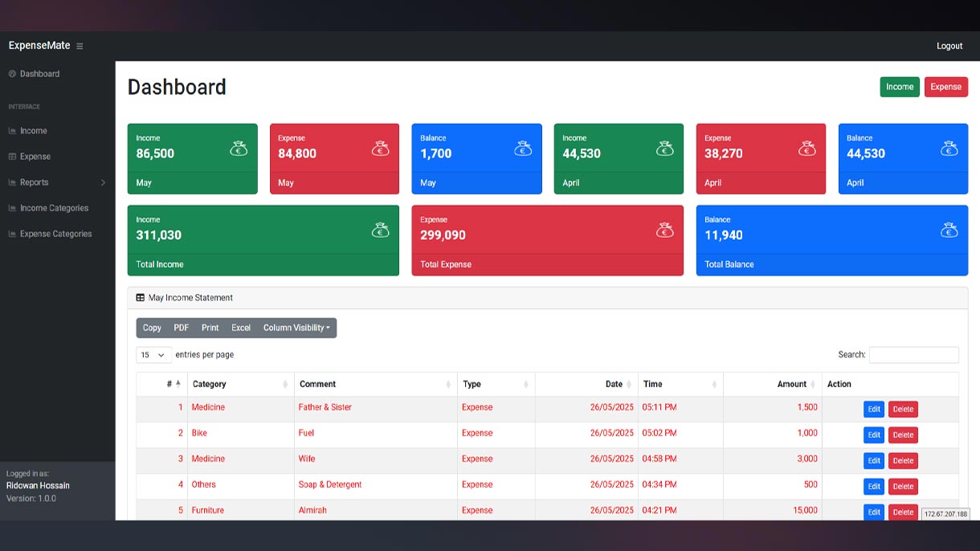This screenshot has height=551, width=980.
Task: Sort the table by Category column
Action: [x=240, y=385]
